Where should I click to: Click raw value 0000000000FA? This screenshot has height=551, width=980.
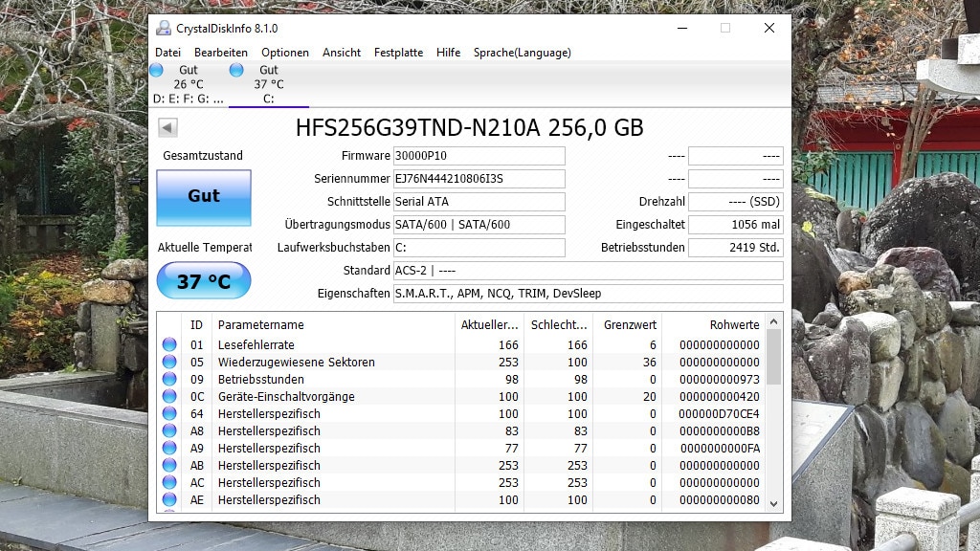point(720,449)
